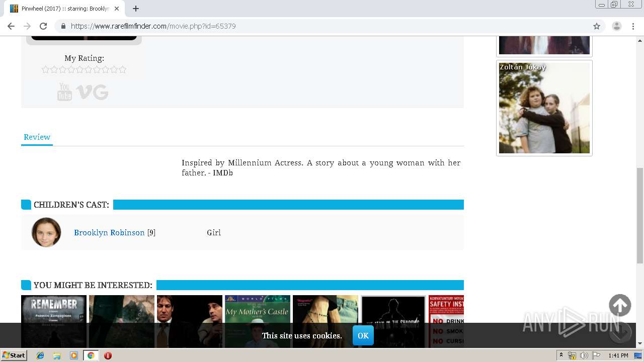Image resolution: width=644 pixels, height=362 pixels.
Task: Open the Man in the Shadows poster
Action: (393, 321)
